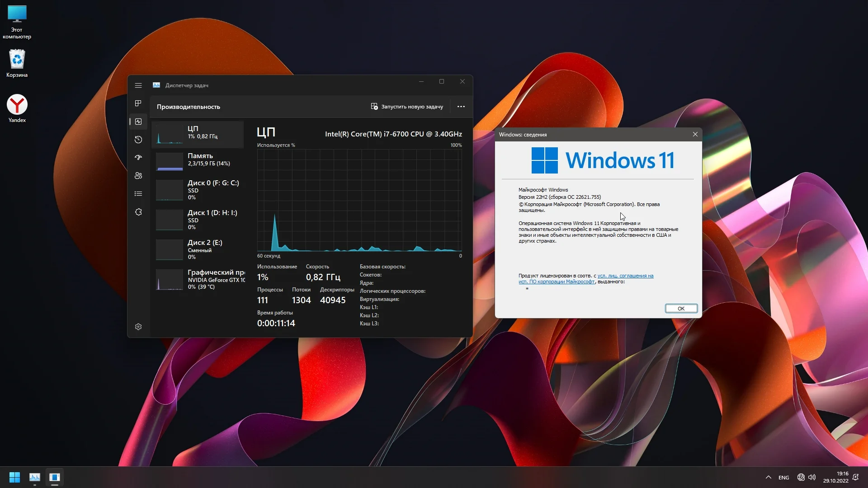
Task: Click OK in Windows about dialog
Action: point(681,309)
